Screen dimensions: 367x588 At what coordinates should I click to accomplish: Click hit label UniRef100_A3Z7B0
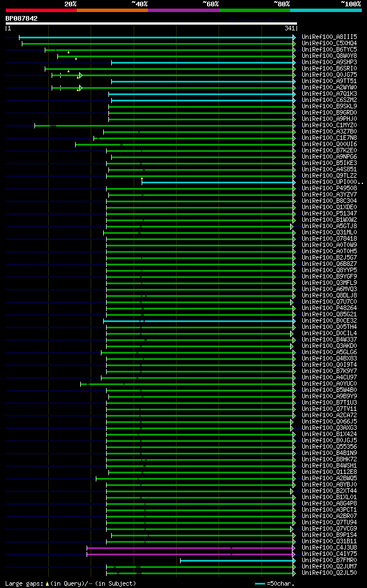click(x=329, y=132)
